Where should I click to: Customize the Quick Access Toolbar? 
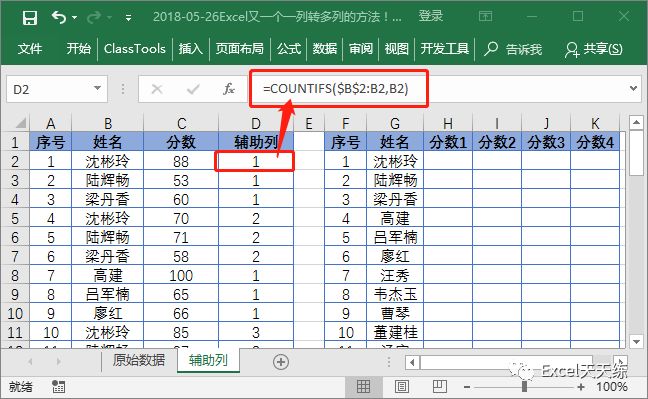tap(129, 18)
